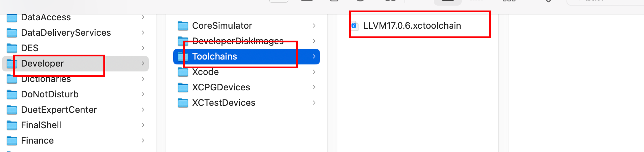Expand the DataDeliveryServices chevron arrow
Viewport: 644px width, 152px height.
tap(143, 33)
